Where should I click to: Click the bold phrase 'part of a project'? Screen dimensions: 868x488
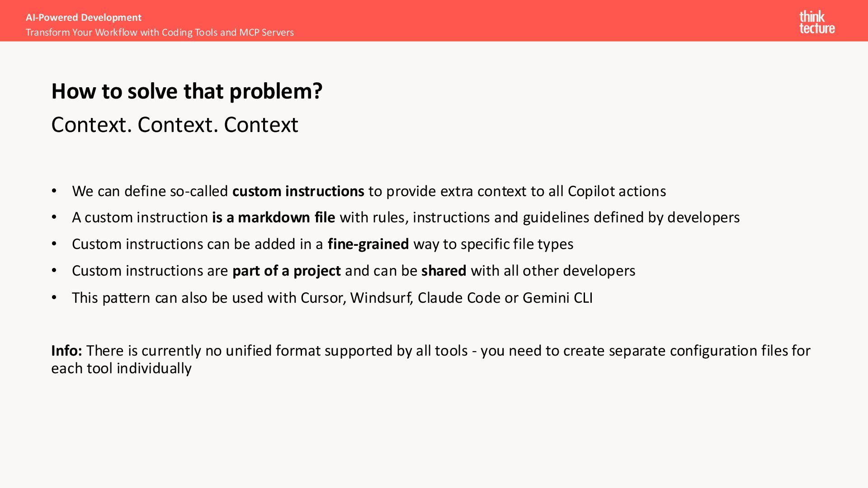tap(286, 271)
